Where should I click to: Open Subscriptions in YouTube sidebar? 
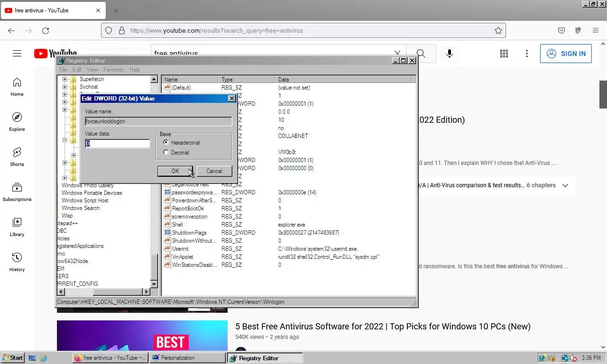pos(17,192)
